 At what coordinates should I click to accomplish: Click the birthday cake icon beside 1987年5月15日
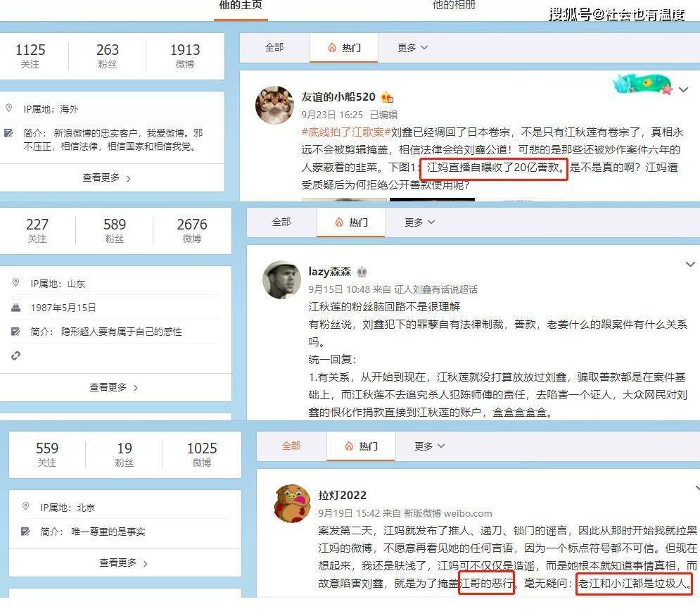[16, 308]
